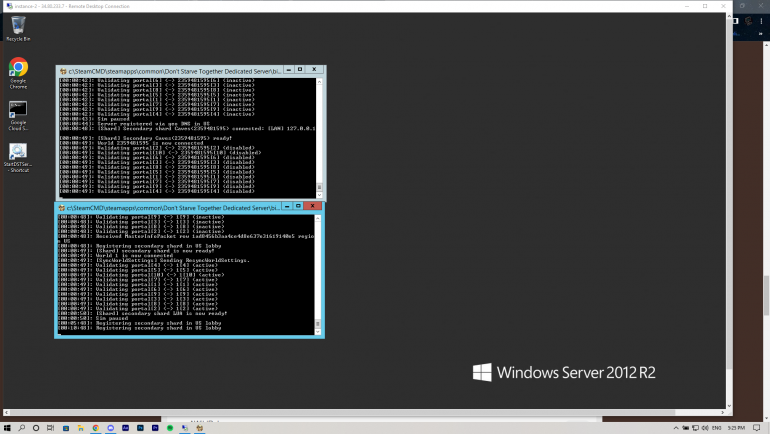
Task: Launch Adobe Photoshop from taskbar
Action: point(140,428)
